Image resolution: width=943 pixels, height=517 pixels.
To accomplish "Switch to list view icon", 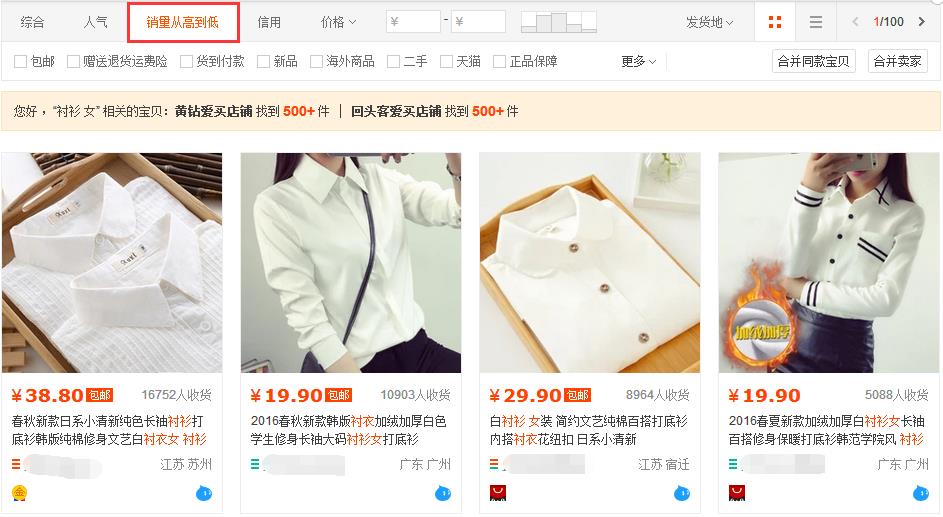I will pyautogui.click(x=816, y=22).
